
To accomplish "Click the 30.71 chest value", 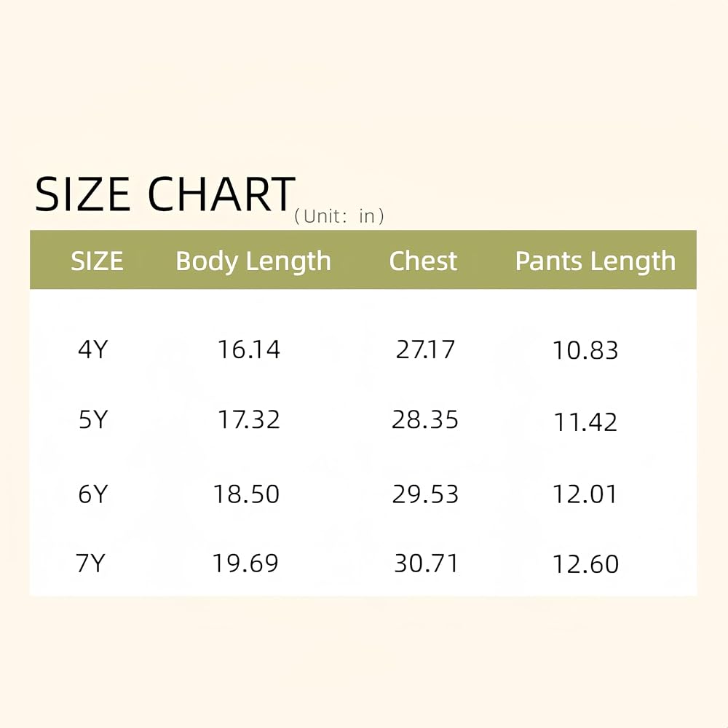I will click(426, 563).
